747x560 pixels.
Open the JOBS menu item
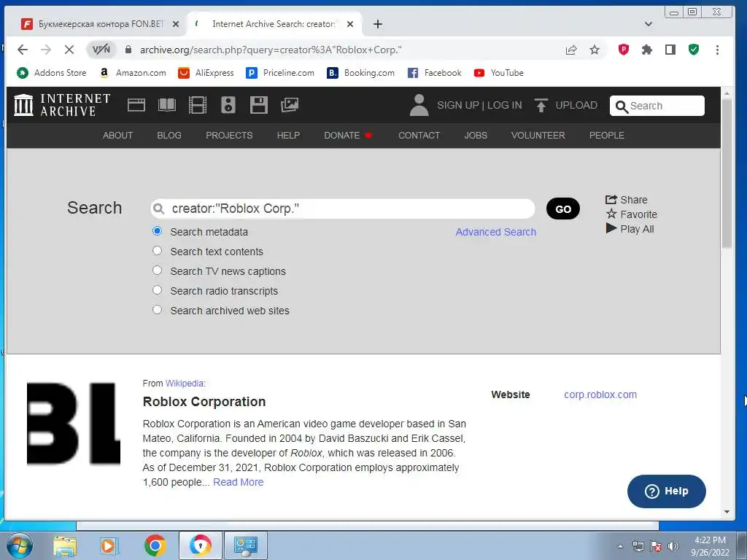(476, 135)
